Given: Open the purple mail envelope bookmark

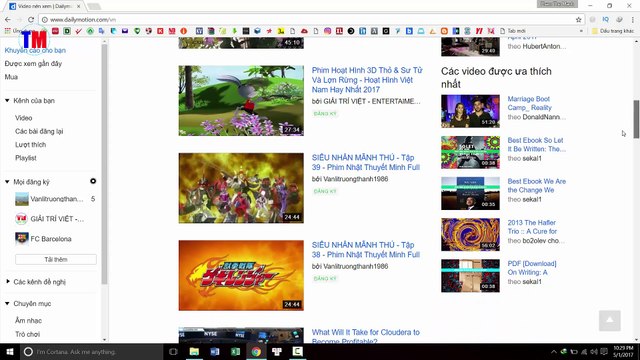Looking at the screenshot, I should (125, 31).
